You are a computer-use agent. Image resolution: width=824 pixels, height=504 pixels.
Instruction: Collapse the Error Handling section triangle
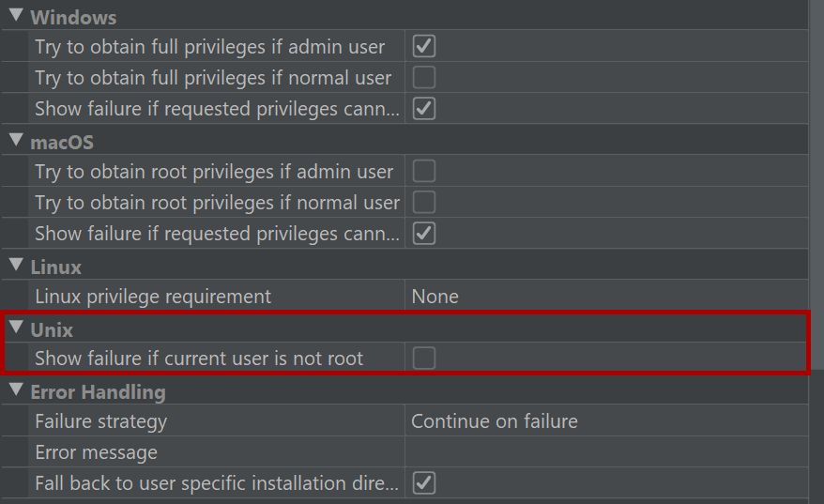point(16,389)
